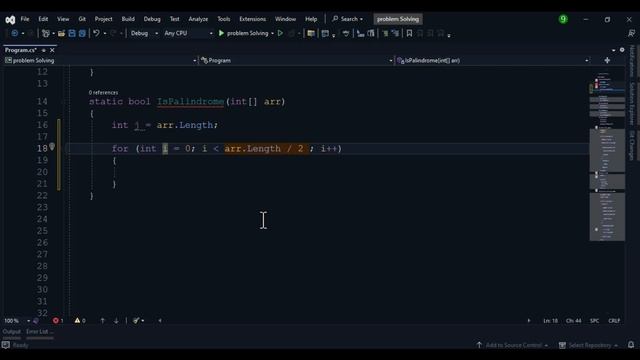Open the Git Changes side tab

[x=632, y=145]
